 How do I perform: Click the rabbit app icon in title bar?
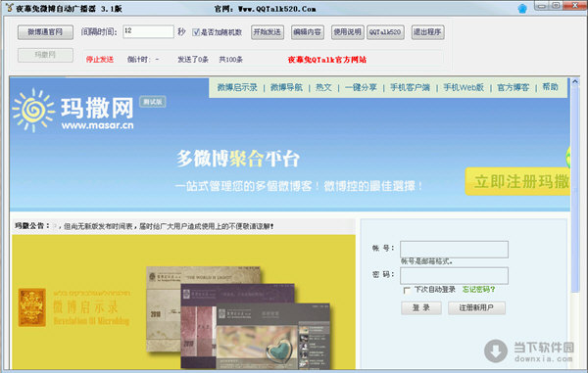[9, 8]
